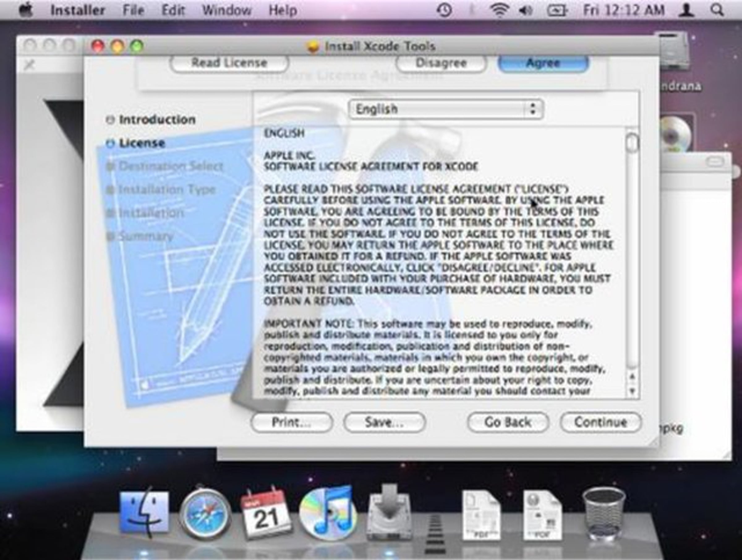Select the Destination Select step
This screenshot has width=742, height=560.
pyautogui.click(x=164, y=166)
